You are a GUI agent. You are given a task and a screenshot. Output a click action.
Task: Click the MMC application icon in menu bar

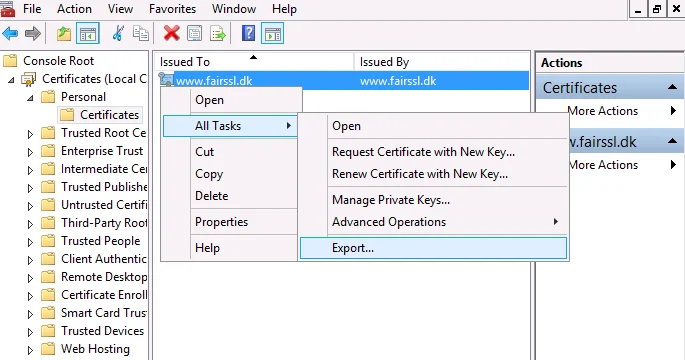click(x=7, y=9)
